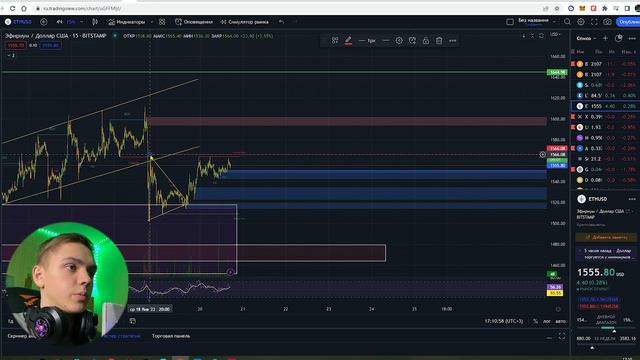Open the drawing templates icon in the floating toolbar
This screenshot has height=360, width=640.
(x=335, y=40)
